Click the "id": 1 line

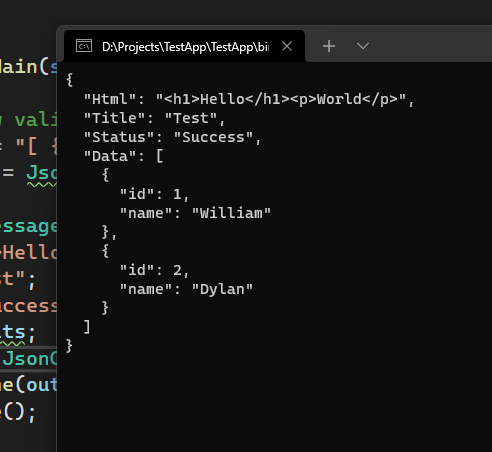click(x=155, y=194)
